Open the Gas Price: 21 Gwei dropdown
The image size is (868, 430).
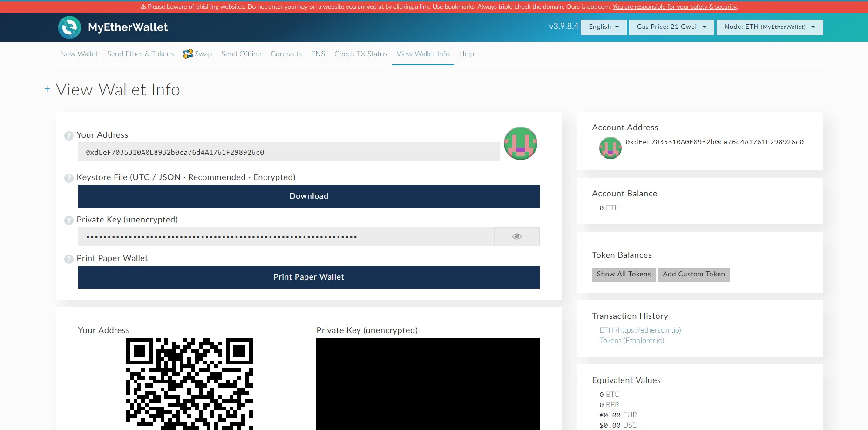671,27
